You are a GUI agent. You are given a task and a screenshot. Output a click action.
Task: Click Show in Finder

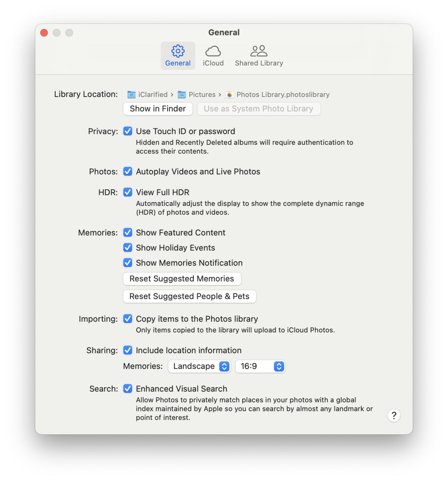[157, 109]
